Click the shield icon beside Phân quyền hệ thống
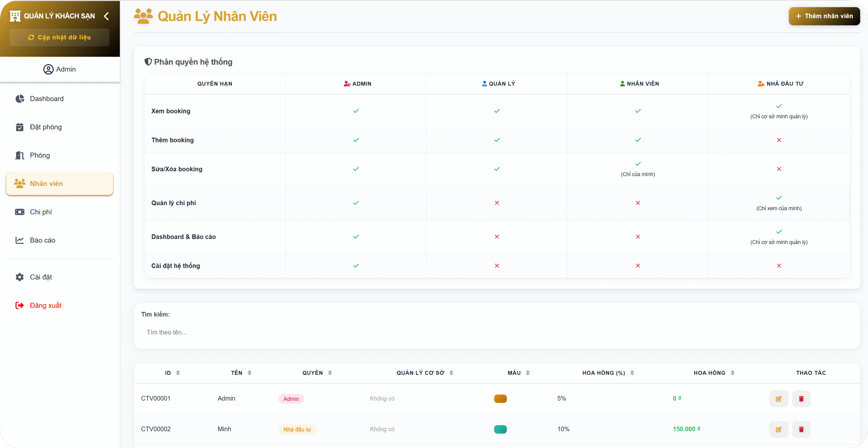Viewport: 868px width, 448px height. [x=148, y=62]
